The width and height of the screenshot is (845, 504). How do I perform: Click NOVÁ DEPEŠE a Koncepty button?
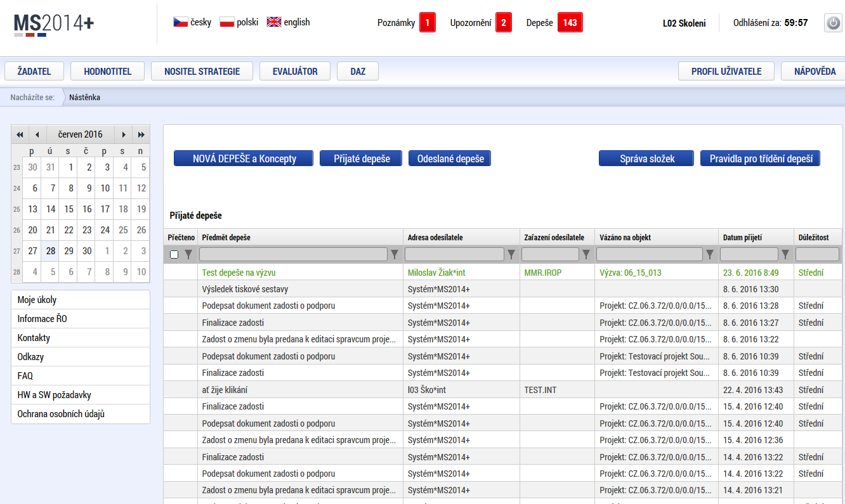pos(244,158)
